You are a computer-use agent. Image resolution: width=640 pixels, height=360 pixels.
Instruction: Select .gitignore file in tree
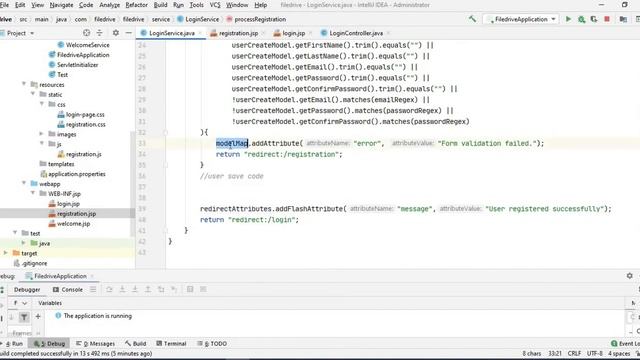[34, 263]
